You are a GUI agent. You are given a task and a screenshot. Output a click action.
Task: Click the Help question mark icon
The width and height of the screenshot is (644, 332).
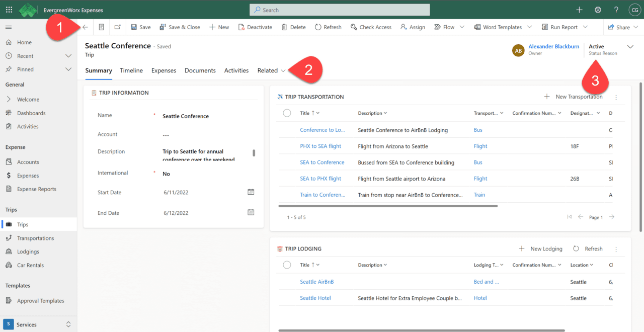[x=616, y=10]
